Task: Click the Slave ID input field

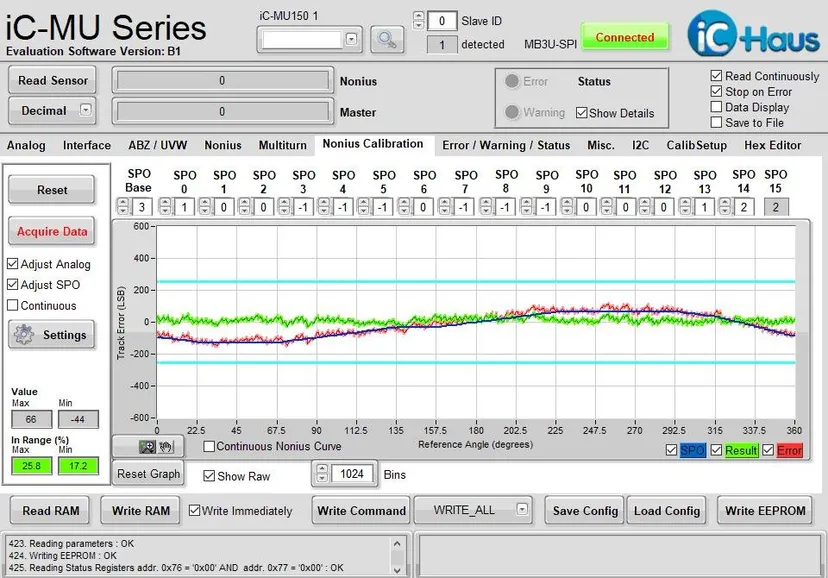Action: click(x=441, y=21)
